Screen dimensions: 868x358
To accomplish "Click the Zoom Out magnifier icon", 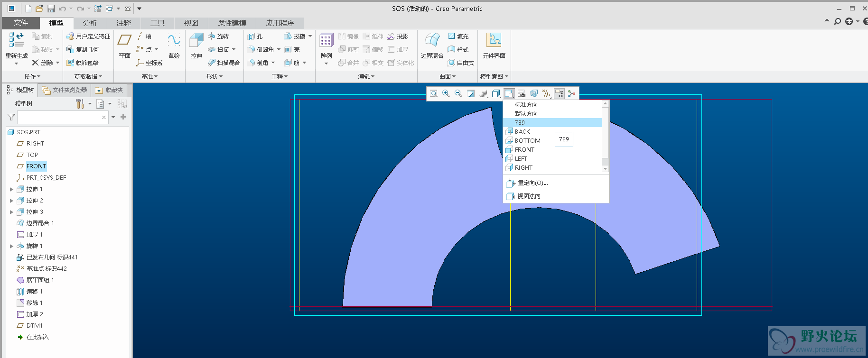I will [x=458, y=93].
